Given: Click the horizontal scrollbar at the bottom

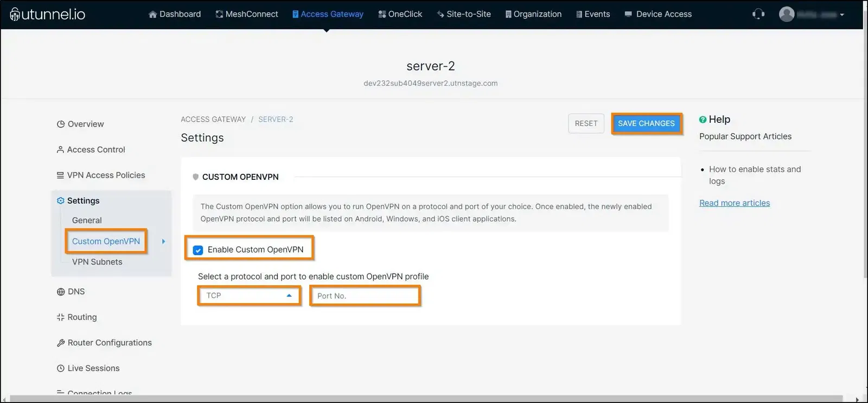Looking at the screenshot, I should coord(426,399).
